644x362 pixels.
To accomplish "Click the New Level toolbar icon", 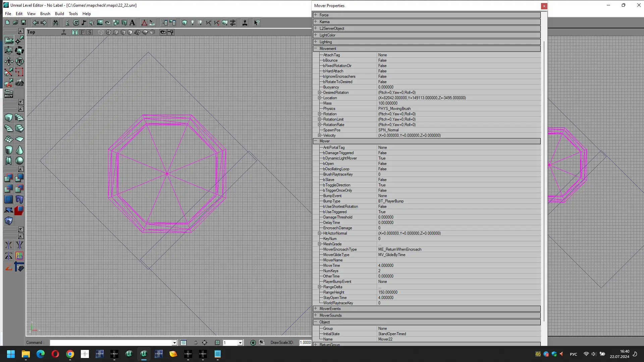I will [x=7, y=22].
